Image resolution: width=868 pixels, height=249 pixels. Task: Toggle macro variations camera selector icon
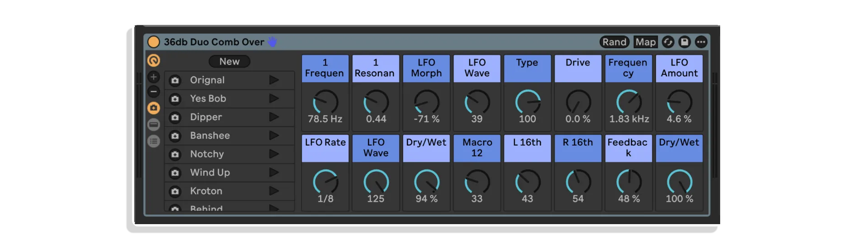154,108
